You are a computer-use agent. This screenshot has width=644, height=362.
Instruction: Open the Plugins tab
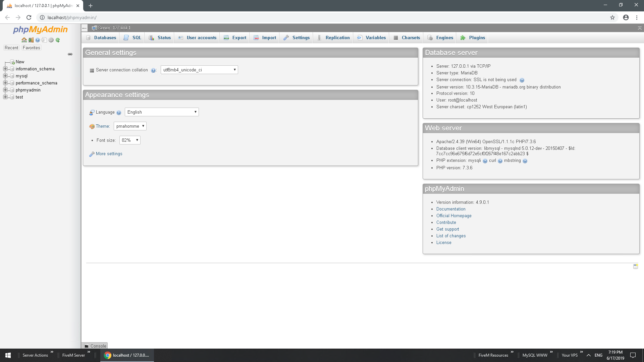click(x=473, y=38)
